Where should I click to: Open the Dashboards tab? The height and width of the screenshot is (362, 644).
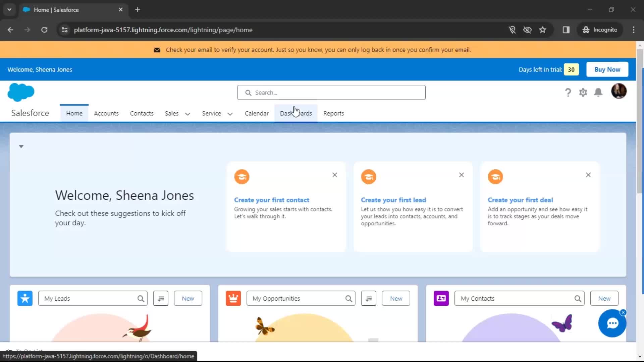coord(296,113)
